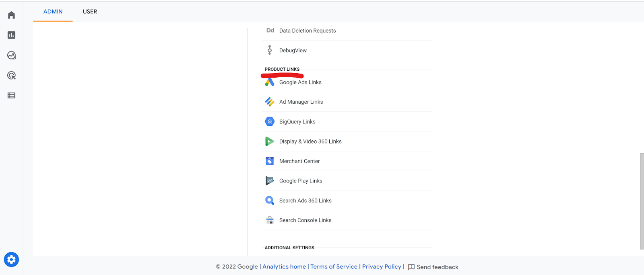
Task: Open the Configure table icon in sidebar
Action: click(x=11, y=95)
